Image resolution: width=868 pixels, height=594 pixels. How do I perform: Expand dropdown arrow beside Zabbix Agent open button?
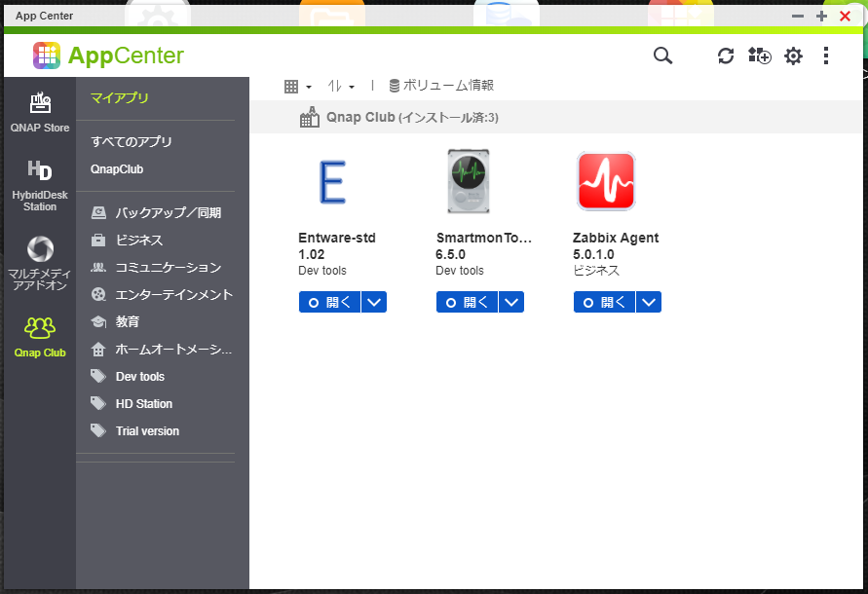click(x=649, y=303)
